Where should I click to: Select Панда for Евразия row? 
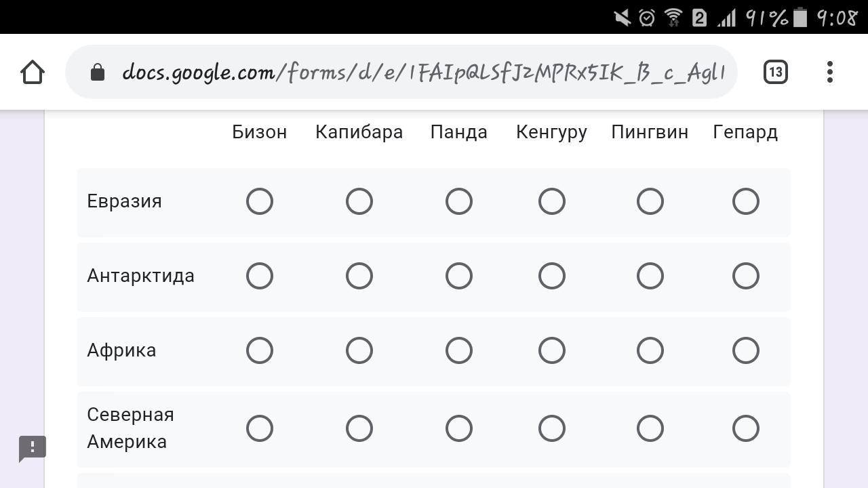(459, 201)
